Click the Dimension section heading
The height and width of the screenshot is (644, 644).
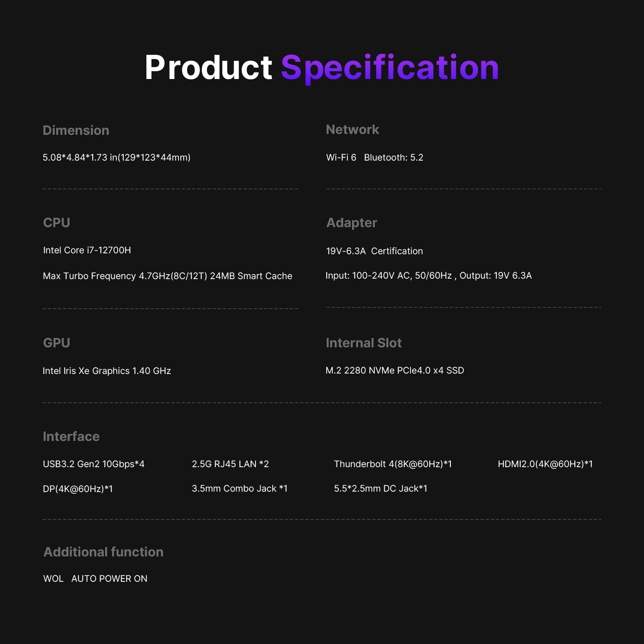click(76, 131)
